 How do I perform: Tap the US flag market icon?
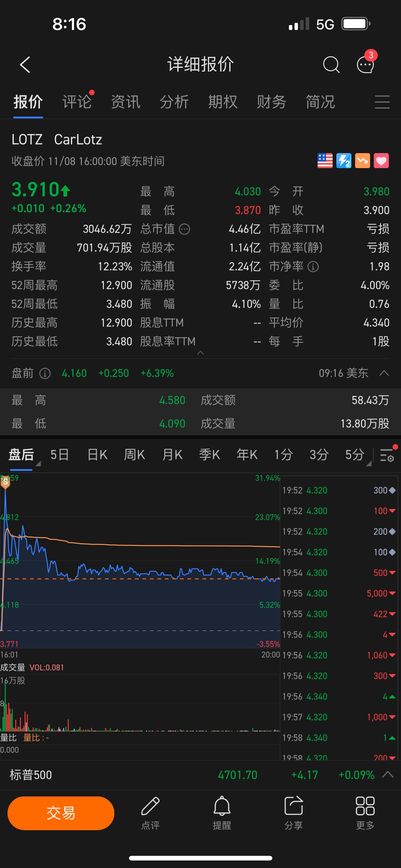click(325, 160)
